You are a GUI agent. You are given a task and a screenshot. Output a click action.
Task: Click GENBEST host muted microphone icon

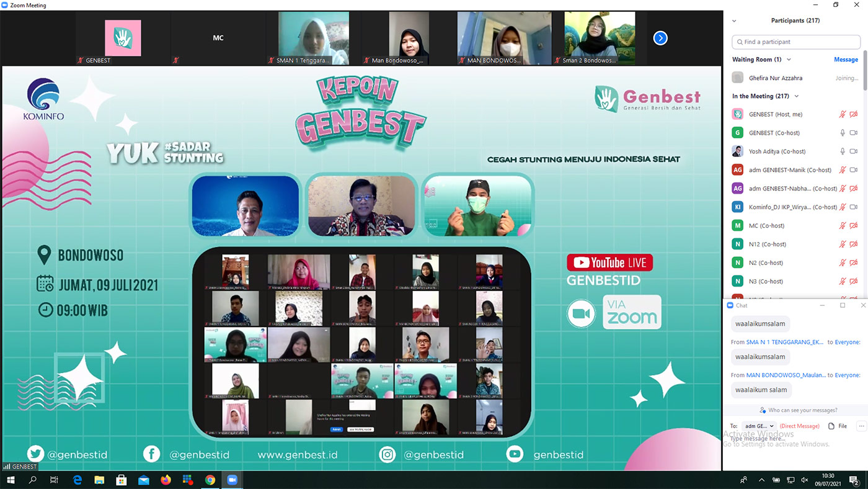pos(843,114)
